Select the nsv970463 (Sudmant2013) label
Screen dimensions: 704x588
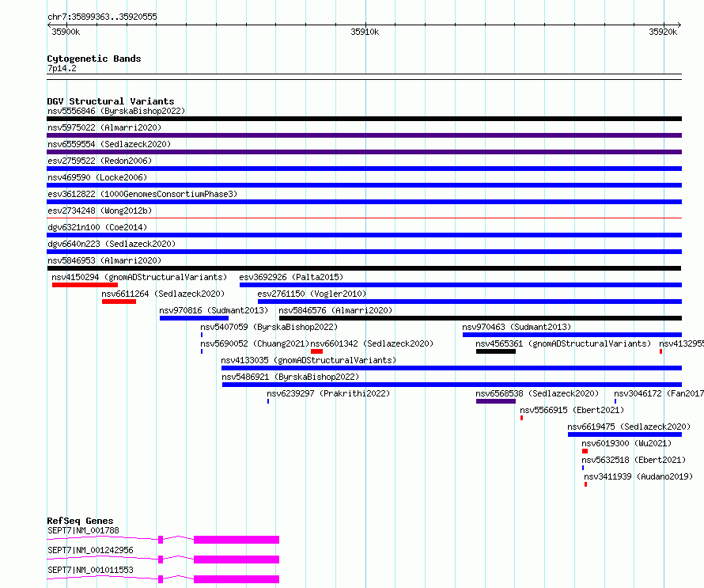click(x=517, y=327)
